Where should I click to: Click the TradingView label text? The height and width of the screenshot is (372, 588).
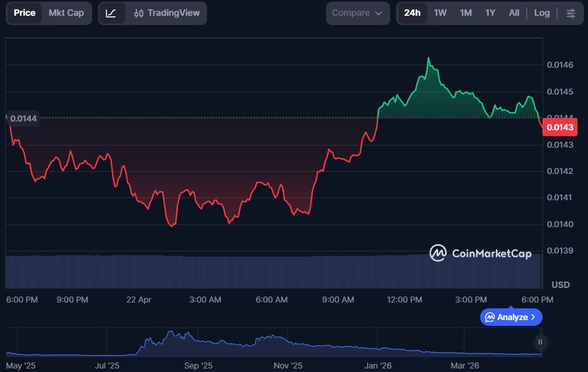[173, 13]
